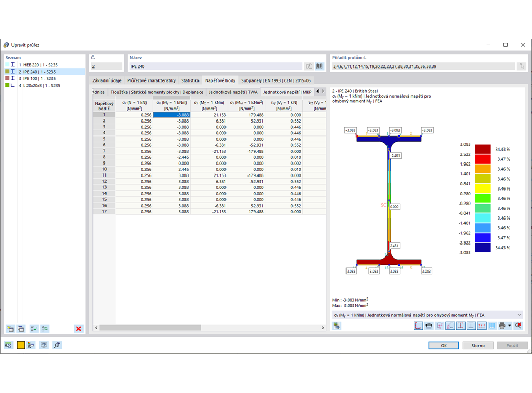Open the cross-section library book icon
Viewport: 532px width, 393px height.
tap(320, 66)
